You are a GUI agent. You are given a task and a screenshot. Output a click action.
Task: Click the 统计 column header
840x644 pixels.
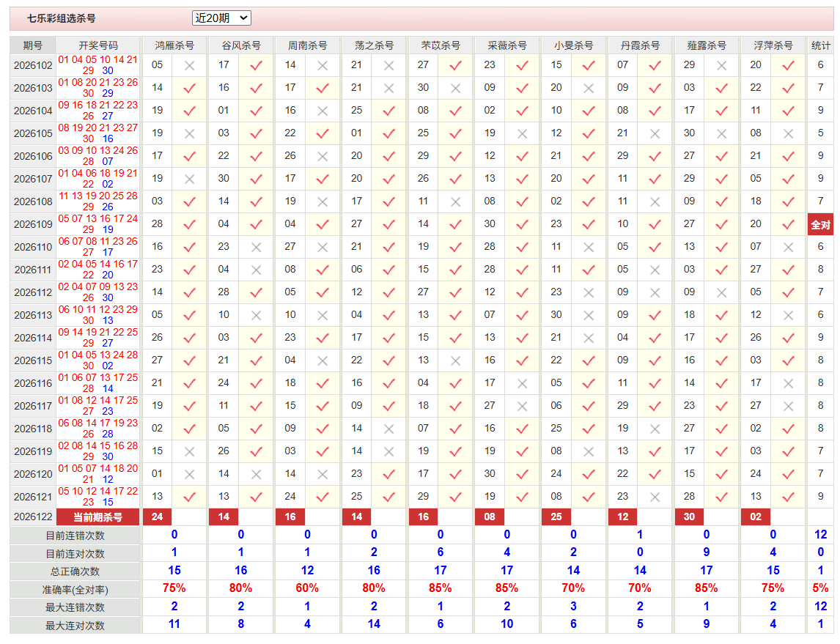[x=820, y=45]
